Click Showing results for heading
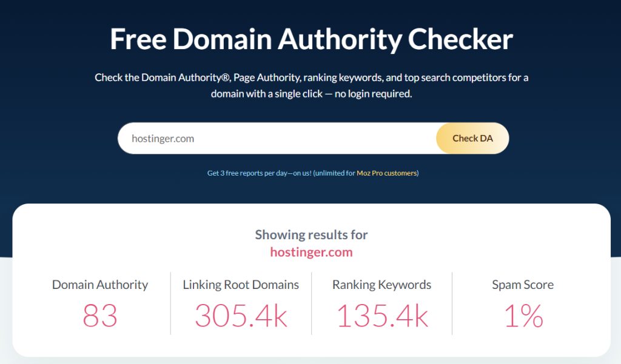 click(x=311, y=235)
